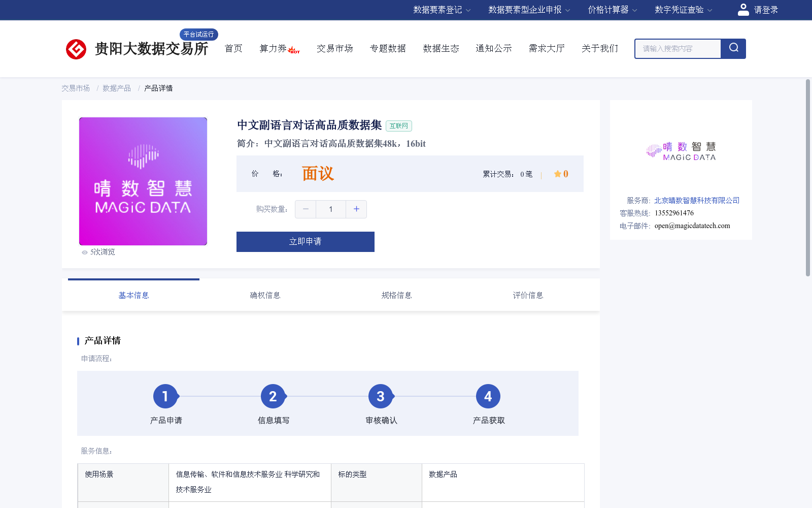Decrease purchase quantity with minus button
812x508 pixels.
click(x=306, y=209)
